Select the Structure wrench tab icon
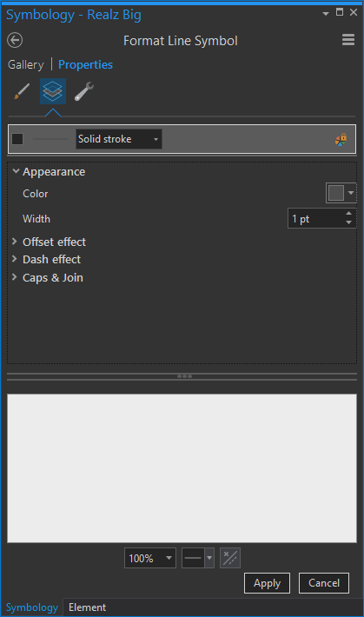The width and height of the screenshot is (364, 617). coord(83,91)
